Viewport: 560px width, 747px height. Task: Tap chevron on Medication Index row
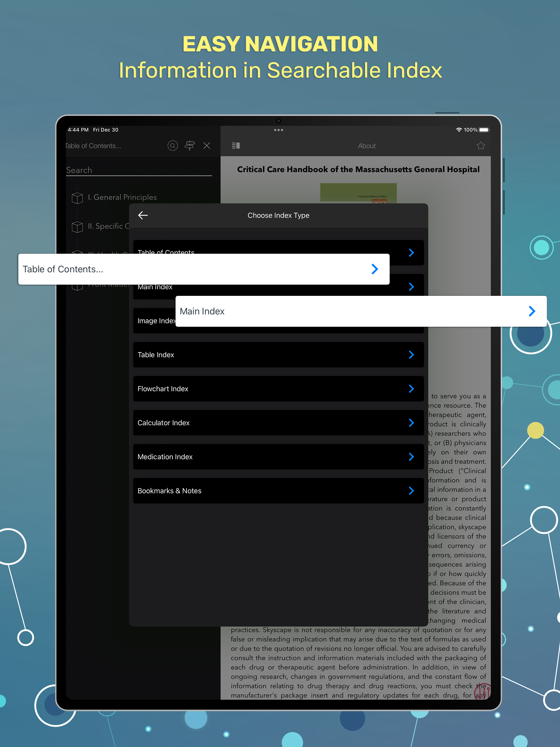(411, 457)
